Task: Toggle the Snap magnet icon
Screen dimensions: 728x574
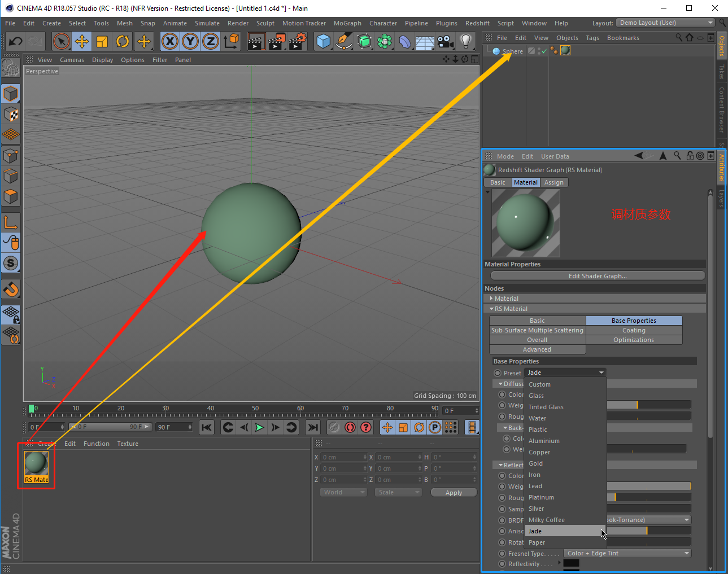Action: point(11,289)
